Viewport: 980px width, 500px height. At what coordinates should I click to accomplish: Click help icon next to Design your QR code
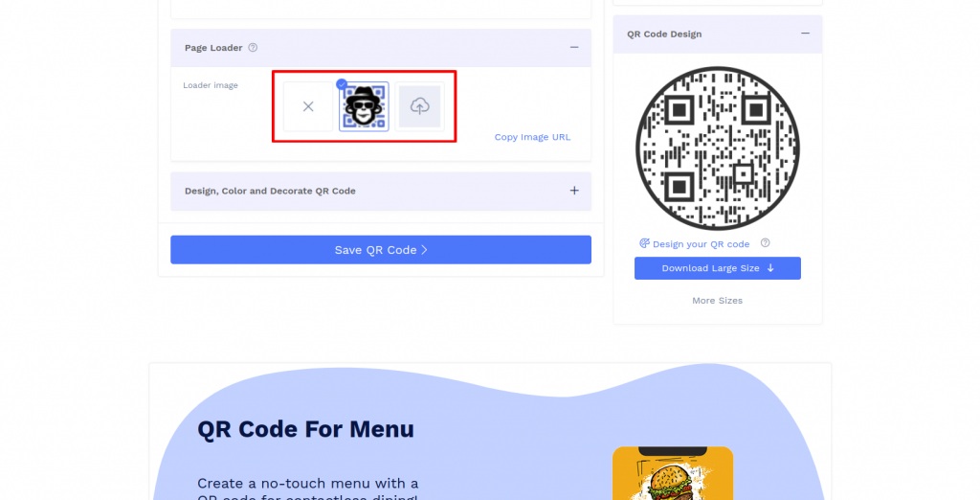click(765, 243)
